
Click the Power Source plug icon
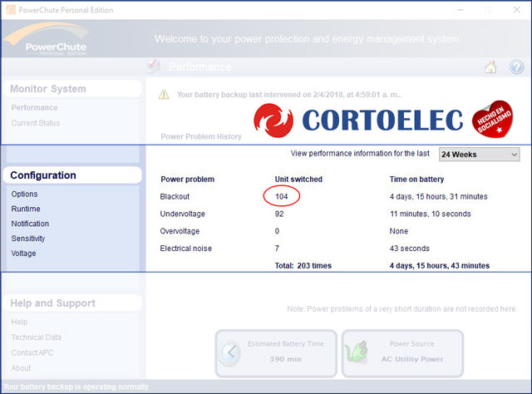pyautogui.click(x=357, y=352)
